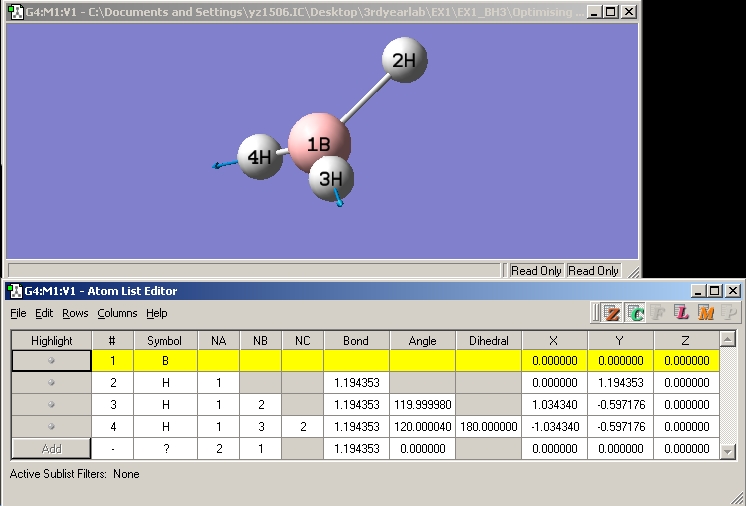This screenshot has height=506, width=746.
Task: Click the Symbol column header
Action: [x=165, y=341]
